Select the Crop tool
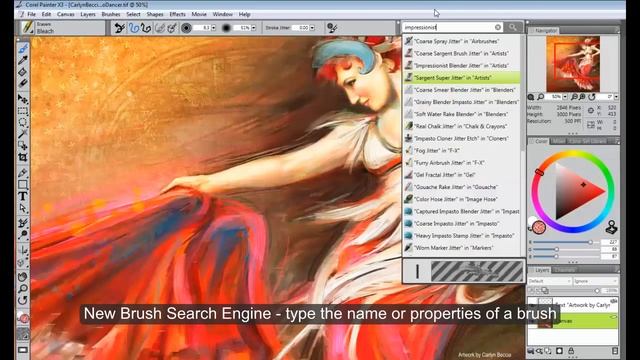The height and width of the screenshot is (360, 640). pos(23,157)
